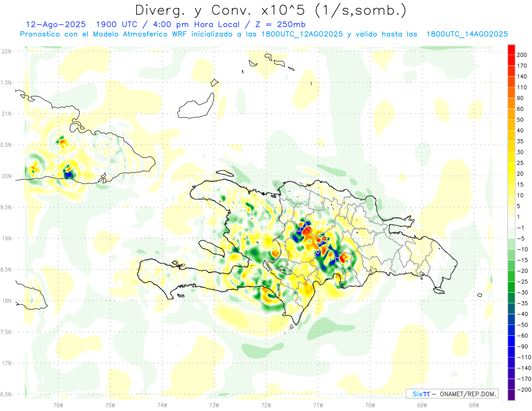Click the blue colorbar band between -60 and -90
The width and height of the screenshot is (532, 411).
pyautogui.click(x=511, y=341)
